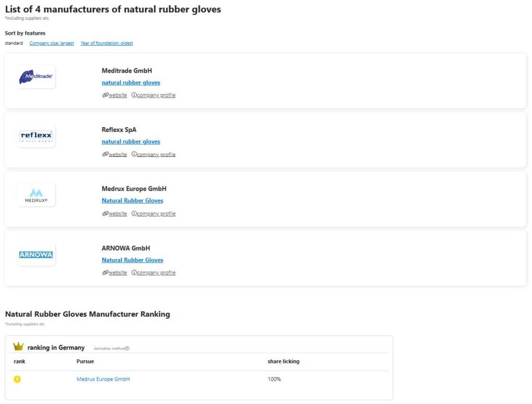This screenshot has height=404, width=532.
Task: Open Medrux Natural Rubber Gloves link
Action: pyautogui.click(x=132, y=200)
